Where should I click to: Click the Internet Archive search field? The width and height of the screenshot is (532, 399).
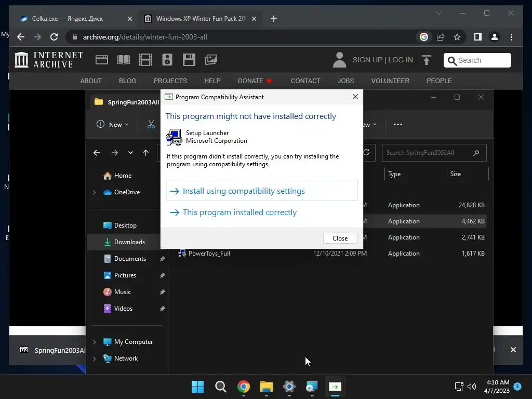pyautogui.click(x=477, y=60)
